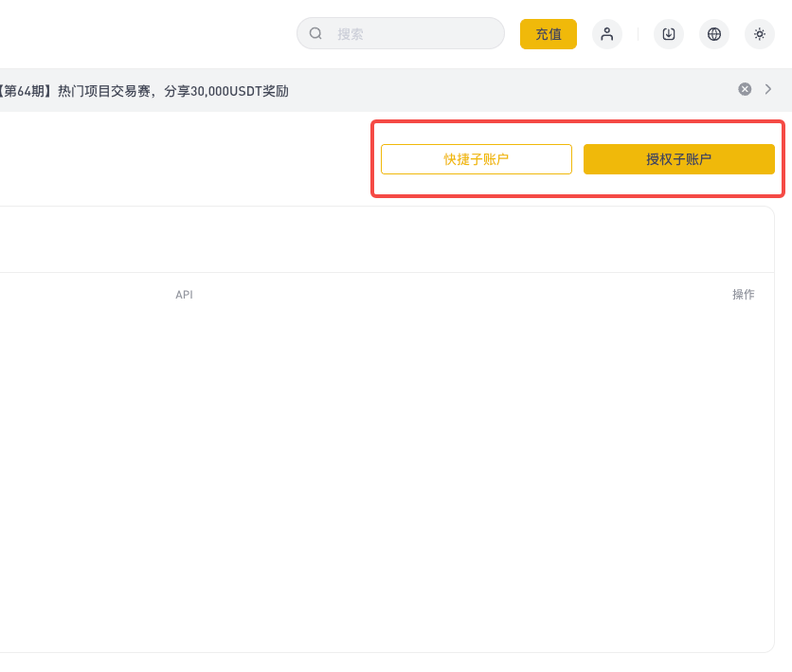Open the 第64期 trading competition announcement
Screen dimensions: 792x672
click(144, 91)
